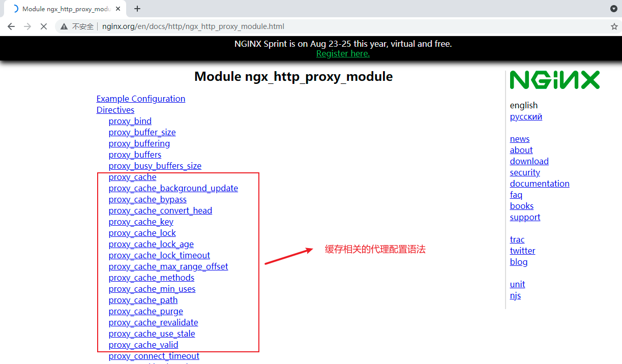Open proxy_cache_bypass link
The width and height of the screenshot is (622, 364).
point(147,199)
